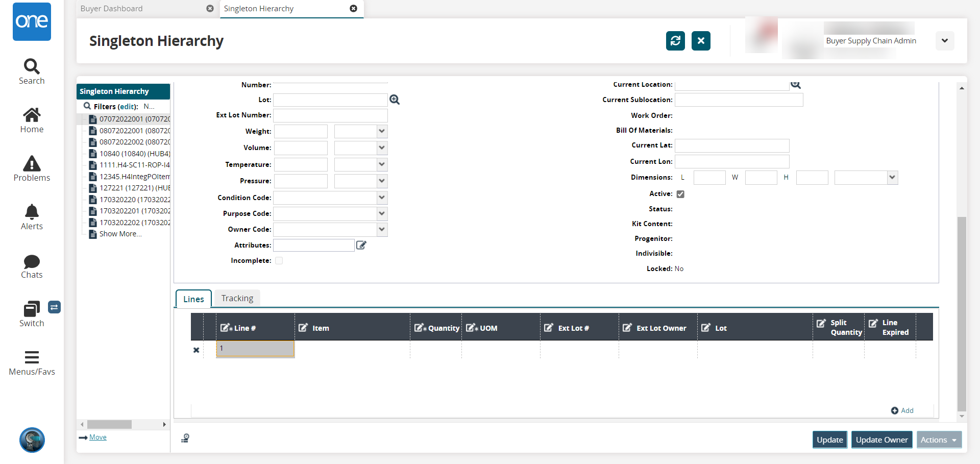
Task: Delete line 1 with the X icon
Action: tap(196, 350)
